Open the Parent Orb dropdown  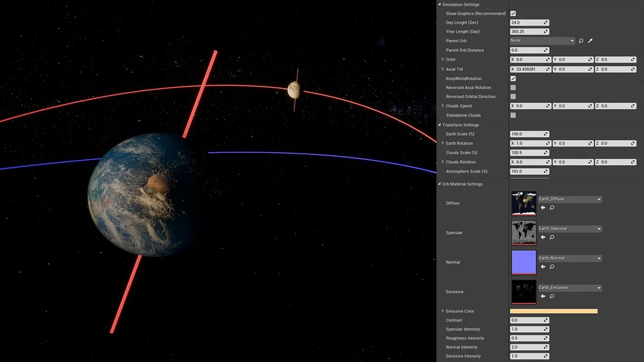tap(542, 41)
